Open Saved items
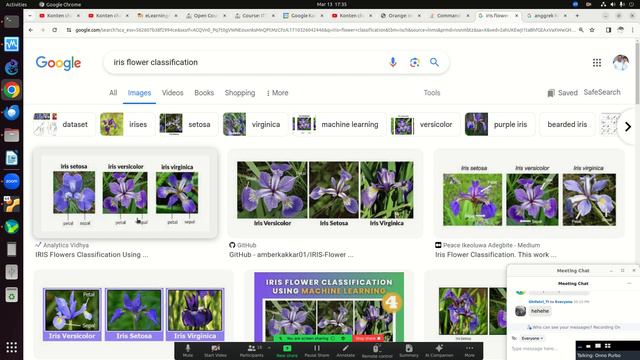The height and width of the screenshot is (360, 640). coord(562,93)
